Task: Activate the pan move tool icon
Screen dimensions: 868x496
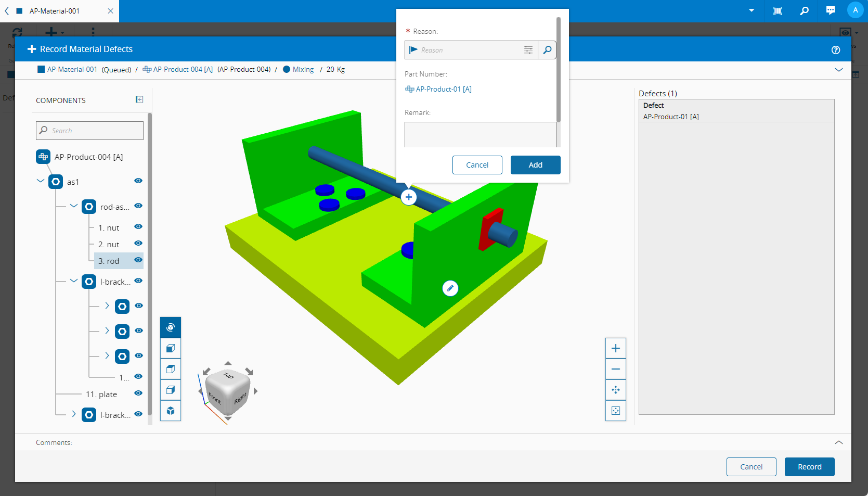Action: click(x=616, y=390)
